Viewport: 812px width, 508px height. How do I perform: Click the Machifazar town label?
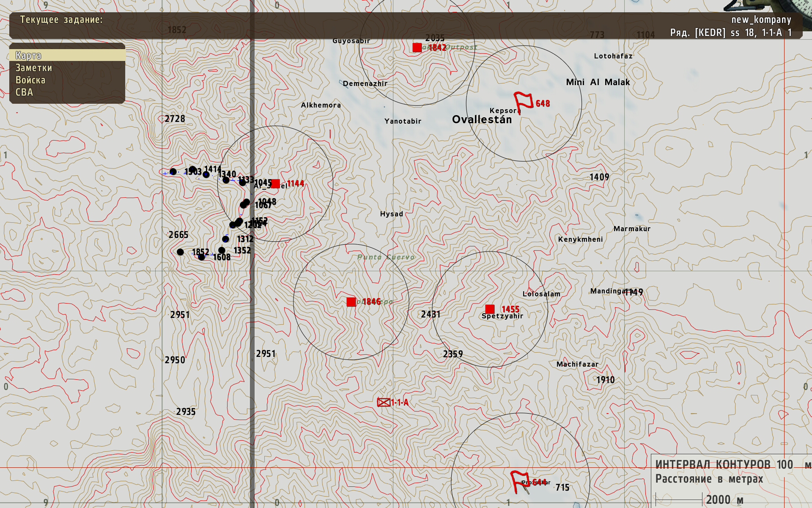577,364
